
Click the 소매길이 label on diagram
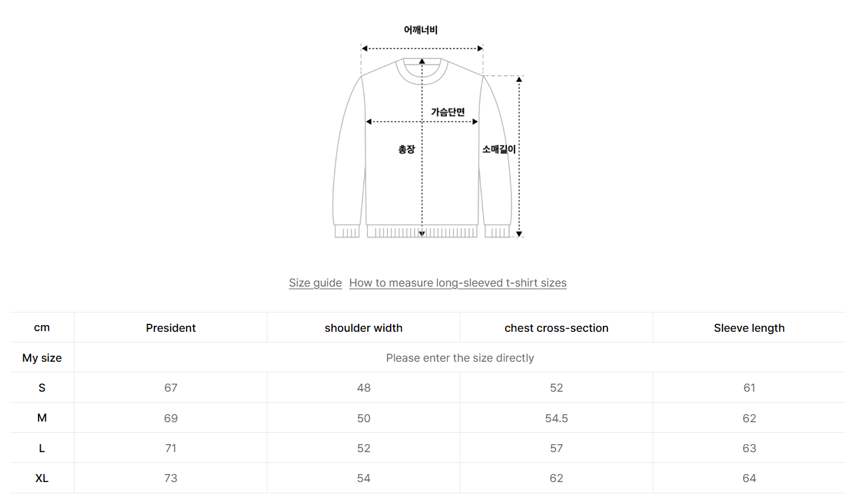pos(499,150)
